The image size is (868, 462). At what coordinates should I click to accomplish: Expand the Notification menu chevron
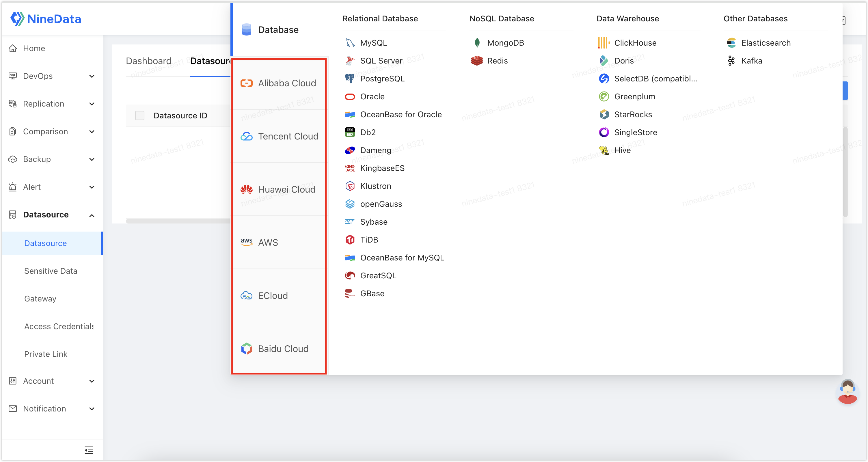(x=92, y=409)
